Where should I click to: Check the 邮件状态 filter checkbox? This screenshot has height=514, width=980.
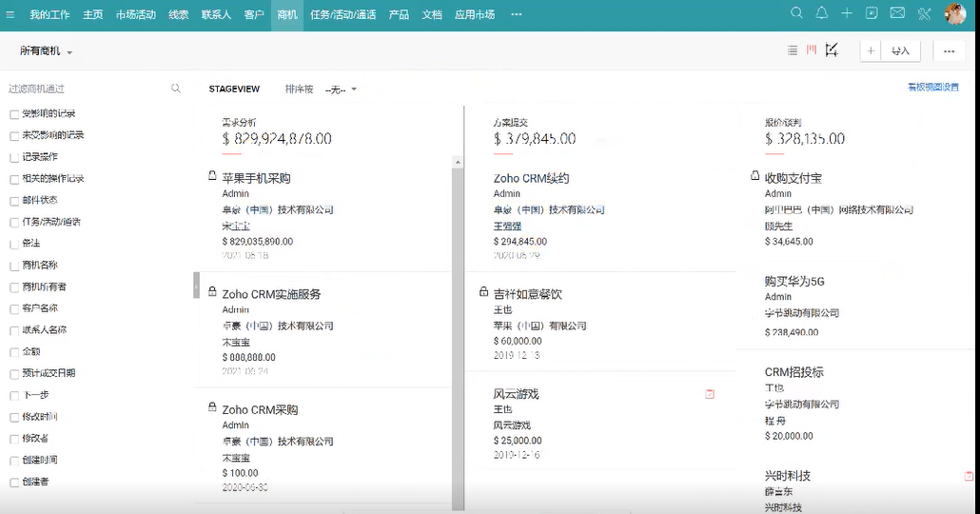pos(14,201)
